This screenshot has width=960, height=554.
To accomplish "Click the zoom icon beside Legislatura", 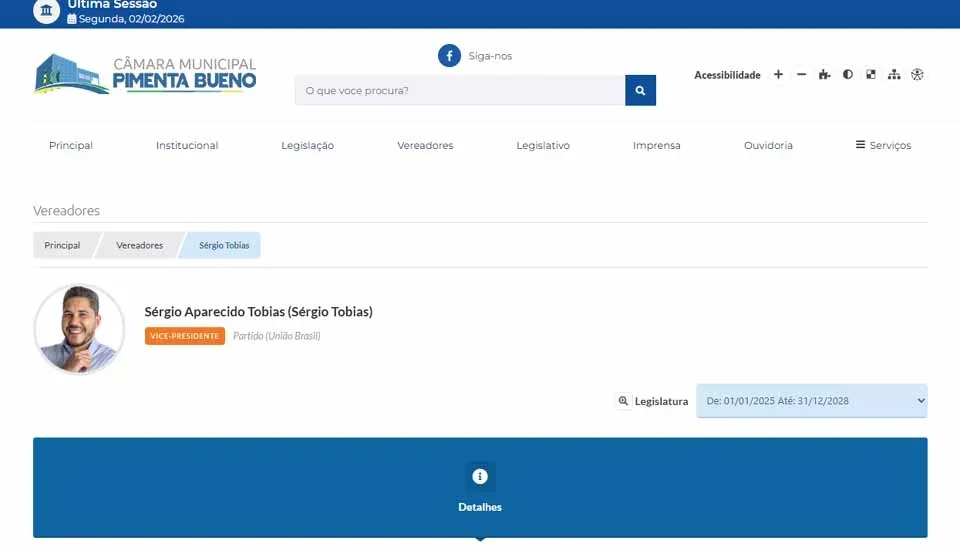I will (x=623, y=401).
